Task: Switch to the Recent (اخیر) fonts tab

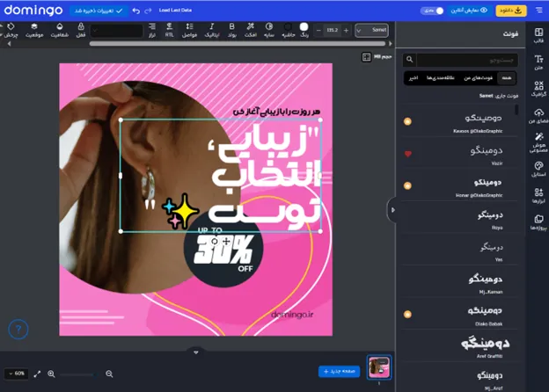Action: (414, 78)
